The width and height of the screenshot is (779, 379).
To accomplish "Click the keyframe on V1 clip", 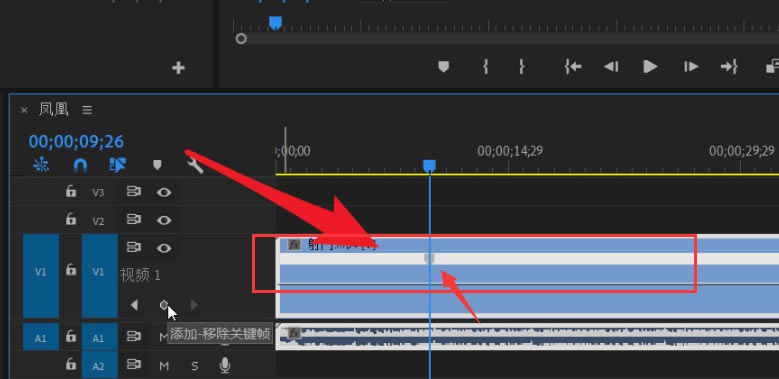I will click(430, 258).
